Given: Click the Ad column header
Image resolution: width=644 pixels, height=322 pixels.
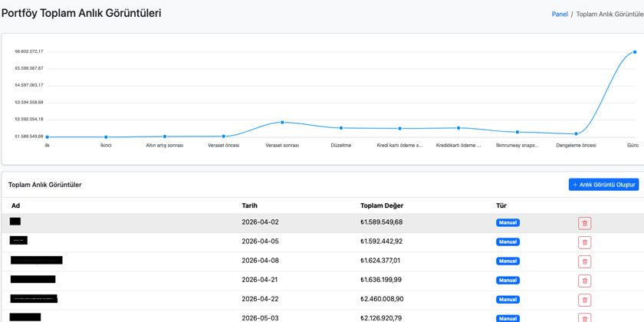Looking at the screenshot, I should [15, 205].
